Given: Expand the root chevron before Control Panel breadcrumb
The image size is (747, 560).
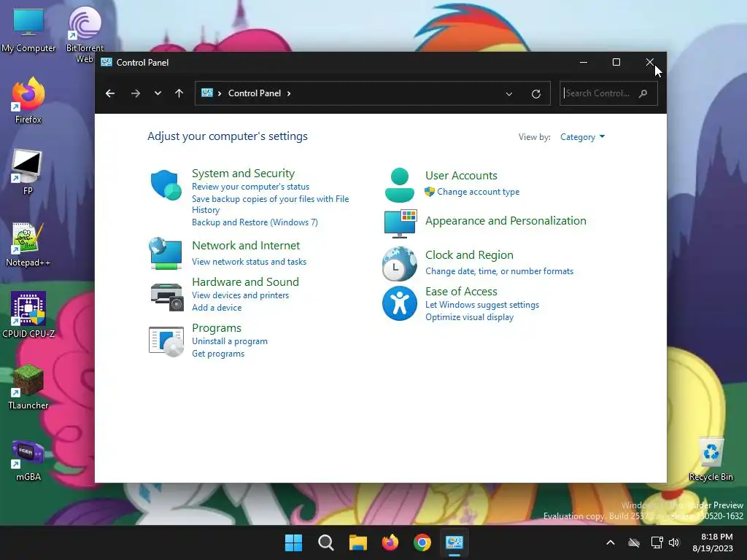Looking at the screenshot, I should coord(220,93).
